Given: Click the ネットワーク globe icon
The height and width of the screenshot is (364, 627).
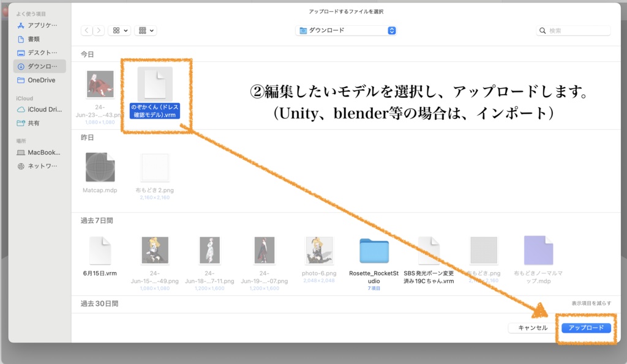Looking at the screenshot, I should (21, 166).
